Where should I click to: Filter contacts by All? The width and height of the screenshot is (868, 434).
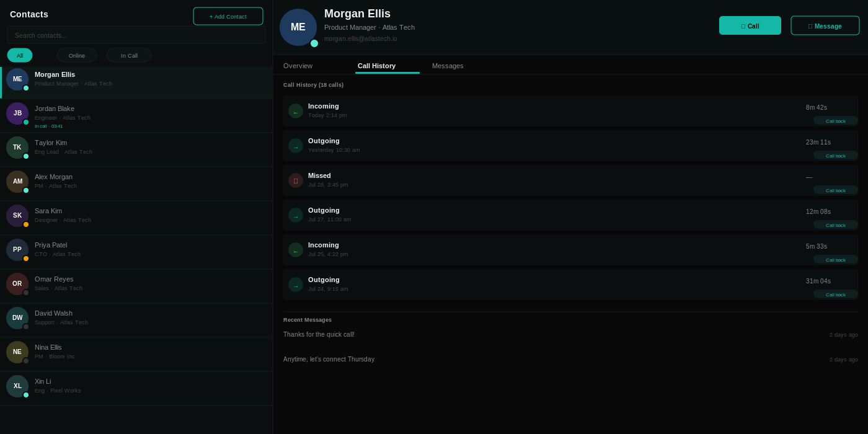click(20, 55)
